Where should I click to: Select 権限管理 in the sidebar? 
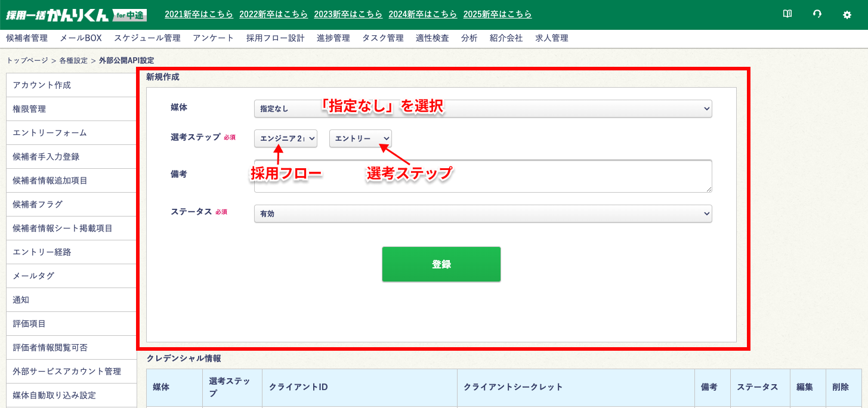click(x=29, y=109)
